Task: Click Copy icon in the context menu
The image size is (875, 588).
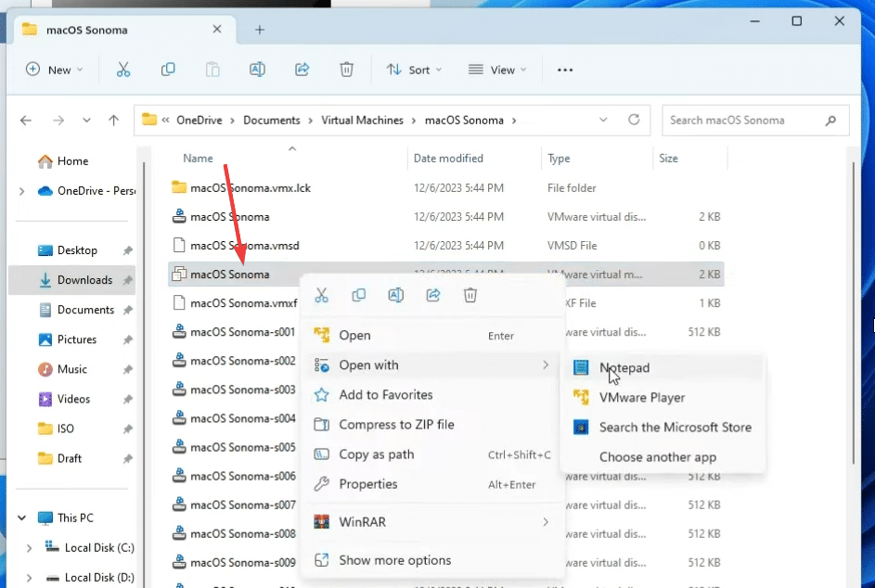Action: coord(359,295)
